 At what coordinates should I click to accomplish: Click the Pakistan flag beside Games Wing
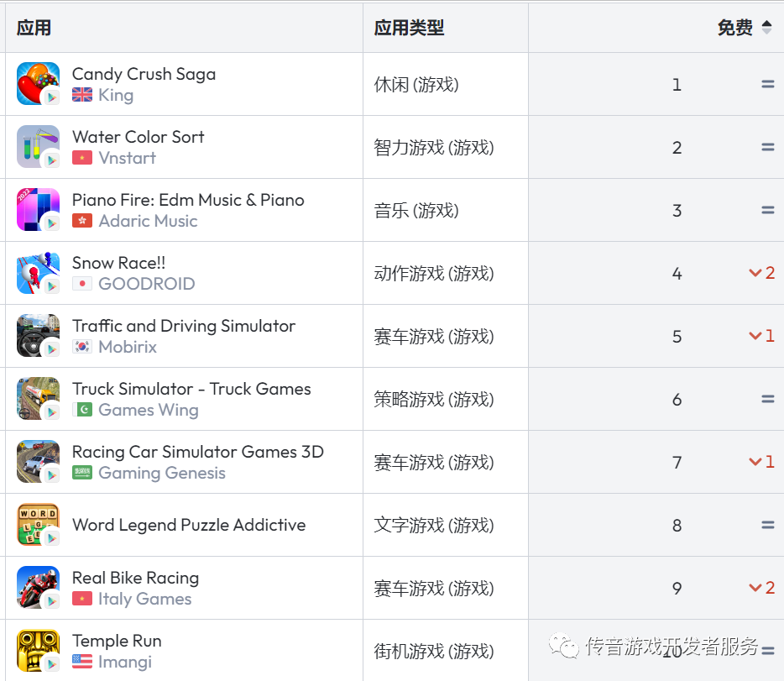[82, 410]
